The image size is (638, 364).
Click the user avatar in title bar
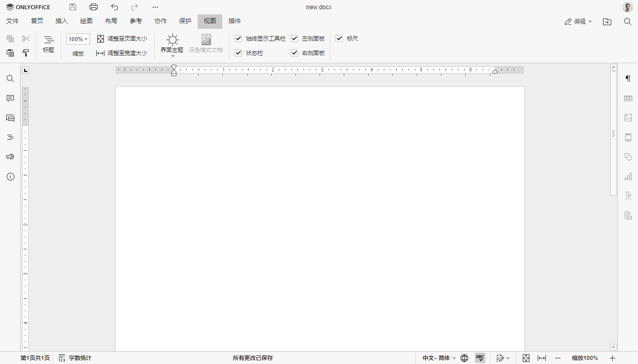[x=628, y=7]
